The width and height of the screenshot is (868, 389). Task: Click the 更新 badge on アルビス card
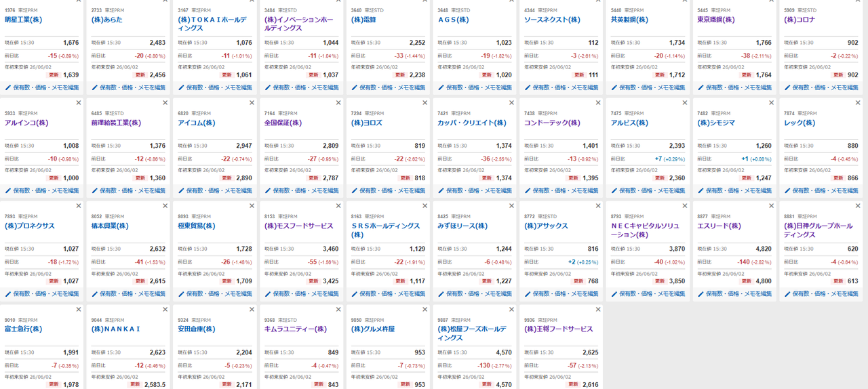pyautogui.click(x=660, y=178)
